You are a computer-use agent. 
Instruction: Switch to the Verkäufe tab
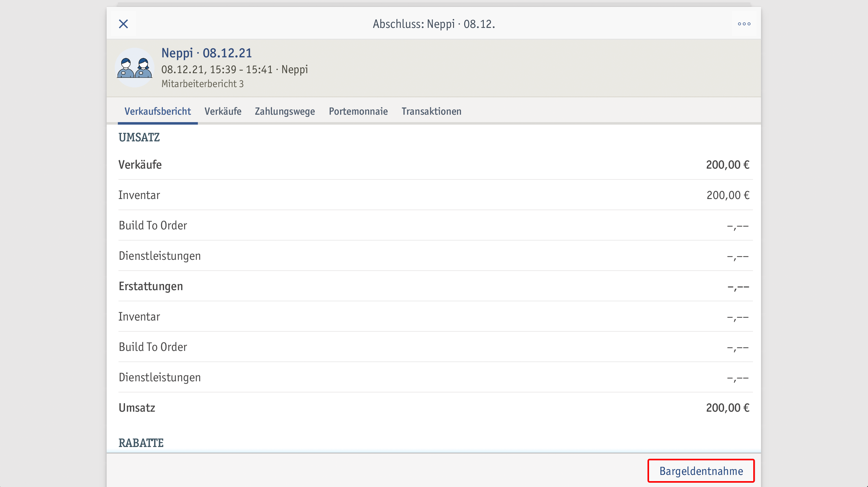(x=223, y=112)
